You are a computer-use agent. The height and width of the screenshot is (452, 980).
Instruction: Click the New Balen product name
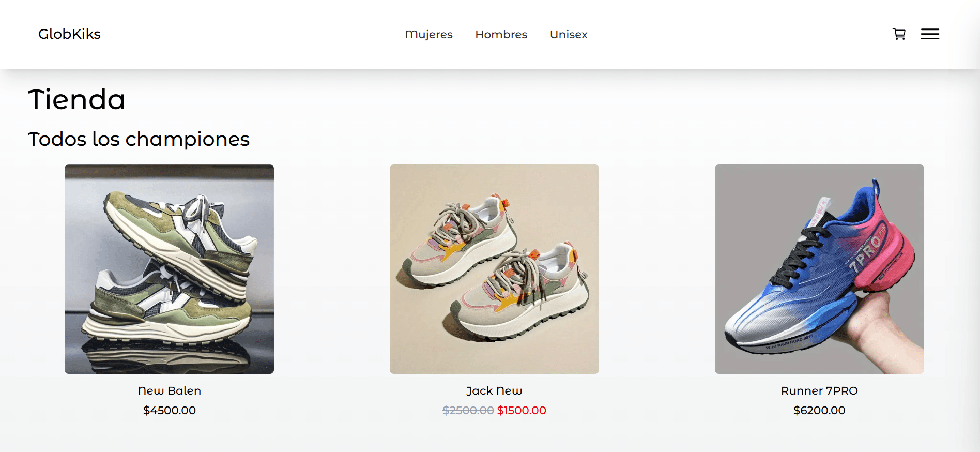click(x=169, y=391)
